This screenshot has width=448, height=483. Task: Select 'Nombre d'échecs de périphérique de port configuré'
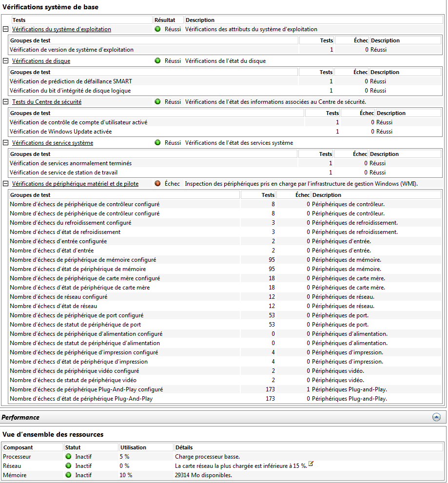click(x=225, y=315)
